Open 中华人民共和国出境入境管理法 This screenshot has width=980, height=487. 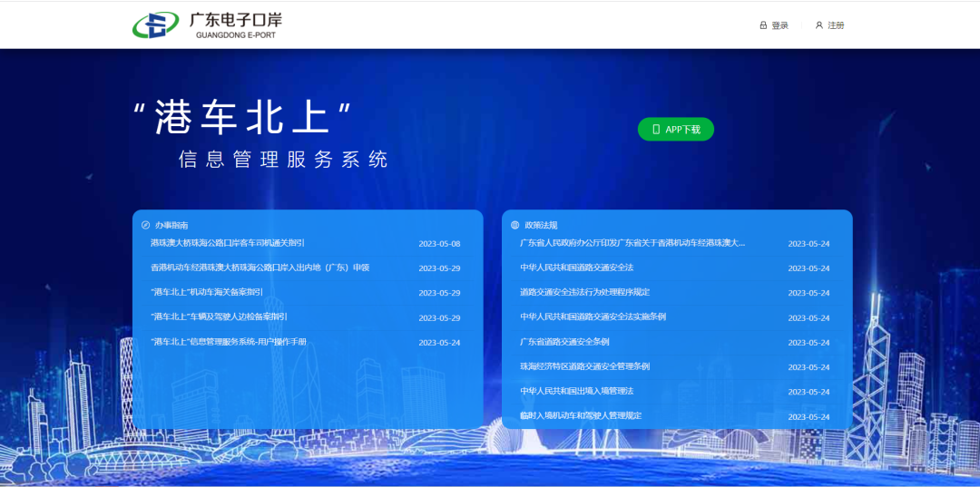coord(577,391)
